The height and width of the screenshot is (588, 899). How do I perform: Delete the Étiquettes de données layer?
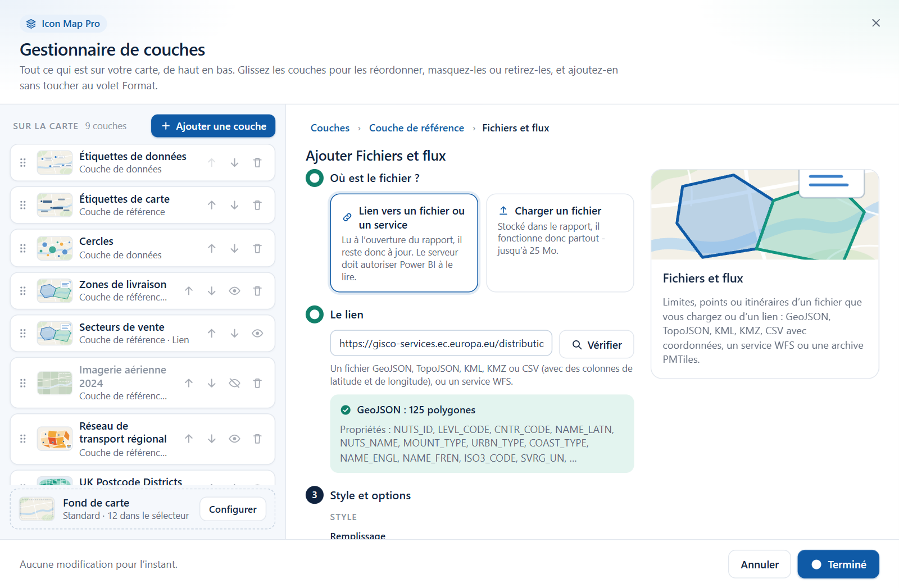click(x=257, y=163)
